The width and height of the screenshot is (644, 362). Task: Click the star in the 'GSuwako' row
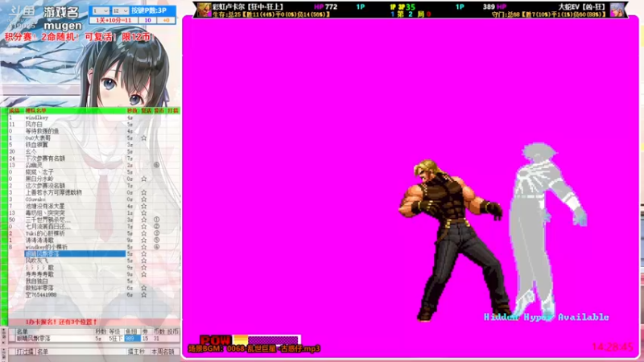coord(144,200)
